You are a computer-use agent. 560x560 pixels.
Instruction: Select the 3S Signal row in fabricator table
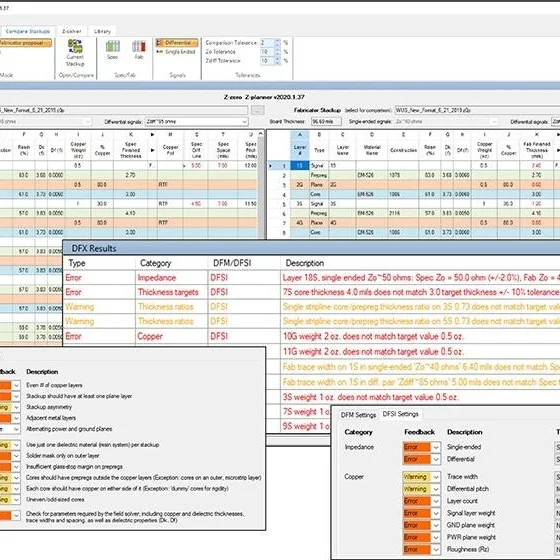414,204
